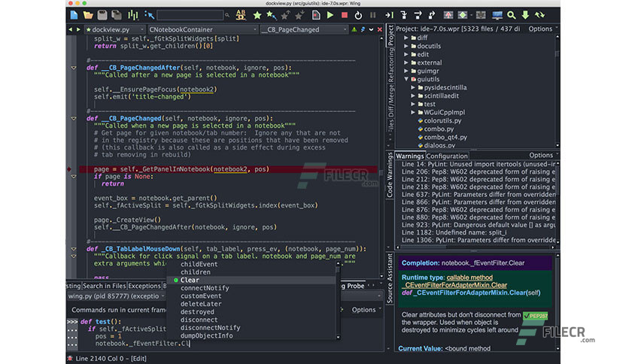Click the green star bookmark icon
Image resolution: width=629 pixels, height=364 pixels.
pyautogui.click(x=257, y=15)
